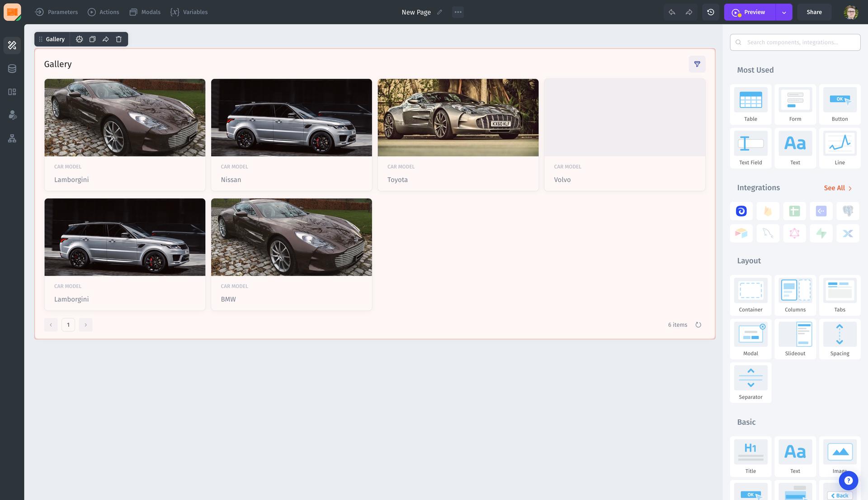The image size is (868, 500).
Task: Open the Variables menu
Action: (189, 12)
